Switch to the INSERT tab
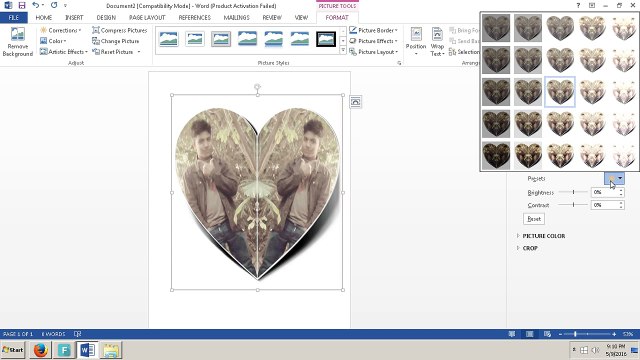The width and height of the screenshot is (640, 360). click(74, 18)
